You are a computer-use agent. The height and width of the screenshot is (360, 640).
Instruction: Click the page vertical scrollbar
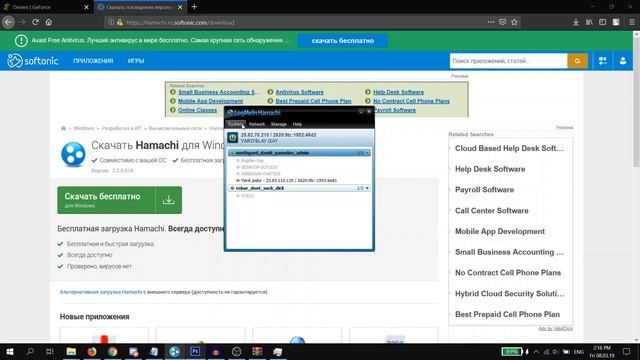tap(636, 102)
